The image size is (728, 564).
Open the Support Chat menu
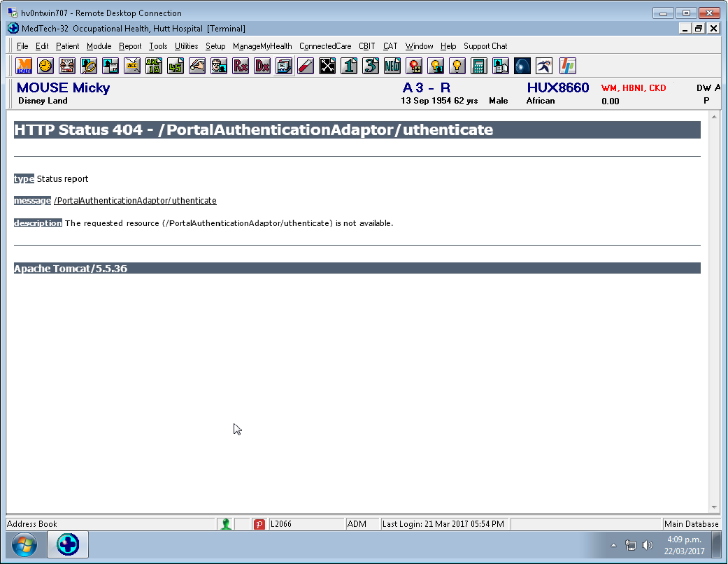pyautogui.click(x=485, y=46)
